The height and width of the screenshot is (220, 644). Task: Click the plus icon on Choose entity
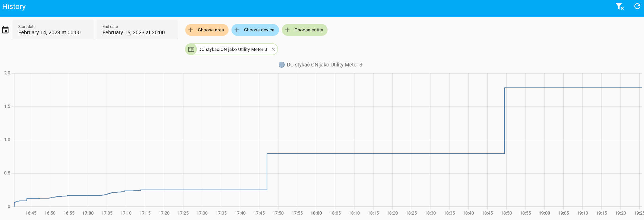[x=287, y=30]
